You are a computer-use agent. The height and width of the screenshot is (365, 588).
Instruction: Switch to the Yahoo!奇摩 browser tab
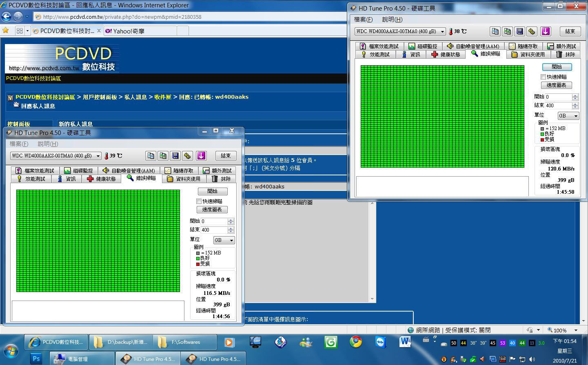[x=140, y=31]
